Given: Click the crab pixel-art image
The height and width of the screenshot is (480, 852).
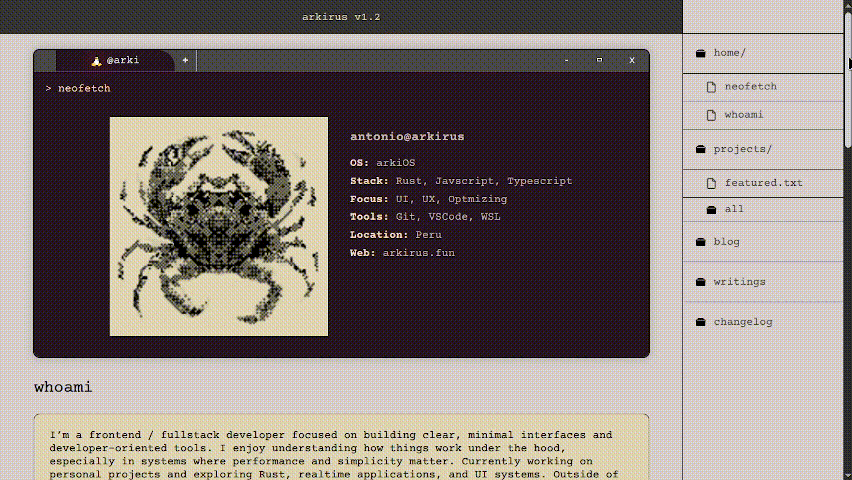Looking at the screenshot, I should 219,227.
